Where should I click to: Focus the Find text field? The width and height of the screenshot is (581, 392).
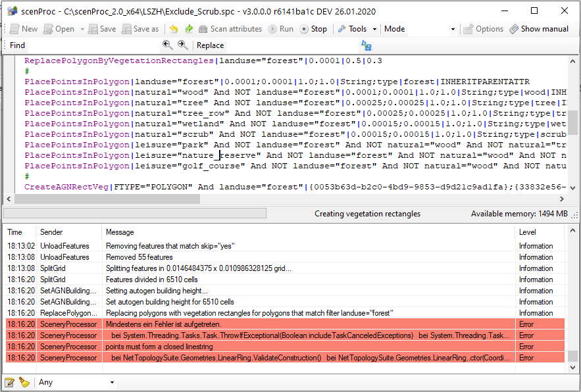point(93,45)
